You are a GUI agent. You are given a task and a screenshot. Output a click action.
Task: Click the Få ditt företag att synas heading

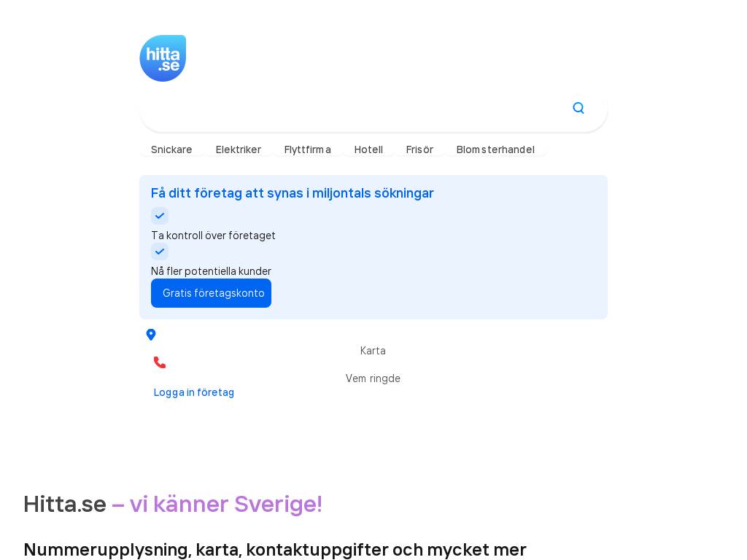pos(293,193)
